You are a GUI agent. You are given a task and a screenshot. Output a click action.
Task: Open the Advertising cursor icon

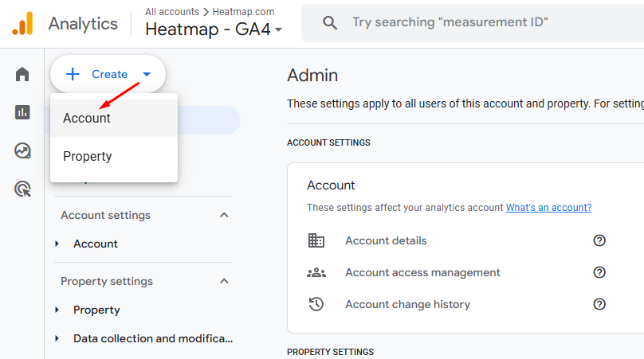22,189
